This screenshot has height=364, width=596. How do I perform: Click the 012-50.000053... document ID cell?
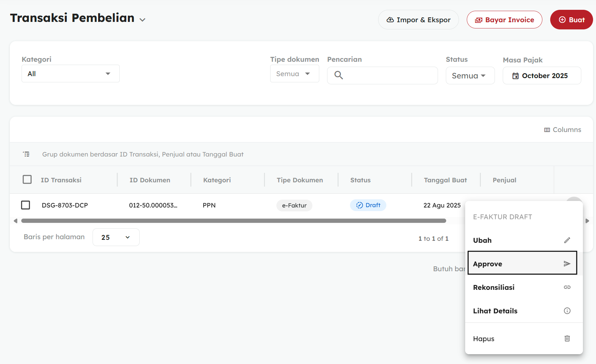tap(153, 205)
